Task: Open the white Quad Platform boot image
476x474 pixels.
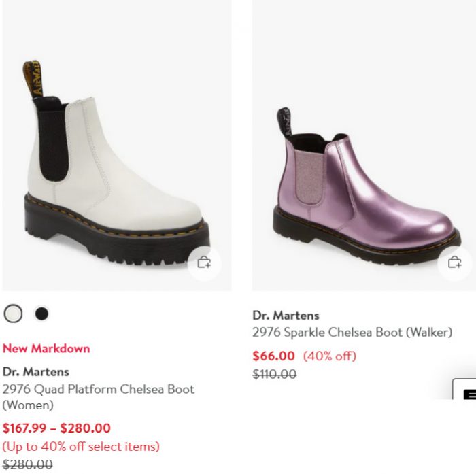Action: click(117, 145)
